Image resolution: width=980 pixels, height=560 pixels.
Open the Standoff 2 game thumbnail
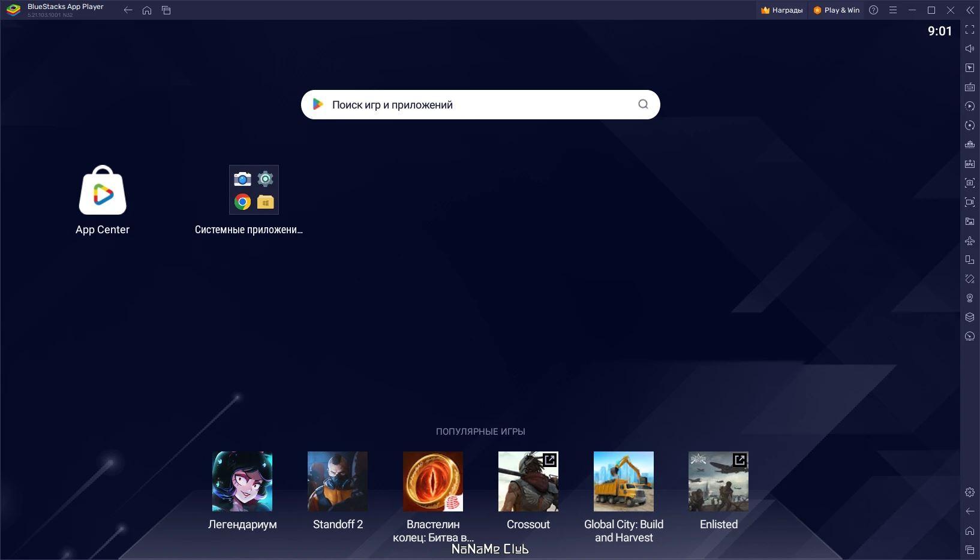coord(338,481)
